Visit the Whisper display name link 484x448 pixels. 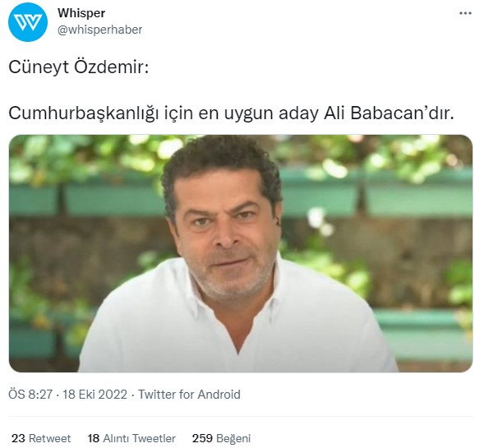coord(81,13)
